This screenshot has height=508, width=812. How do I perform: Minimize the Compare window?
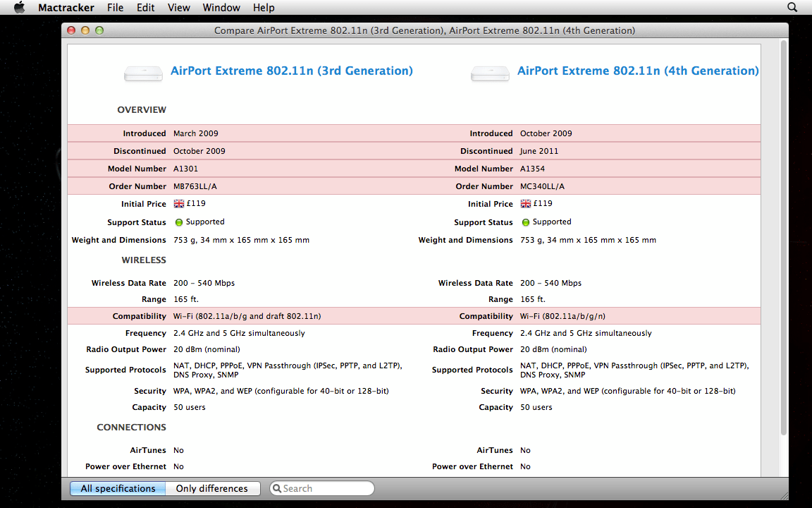(85, 30)
